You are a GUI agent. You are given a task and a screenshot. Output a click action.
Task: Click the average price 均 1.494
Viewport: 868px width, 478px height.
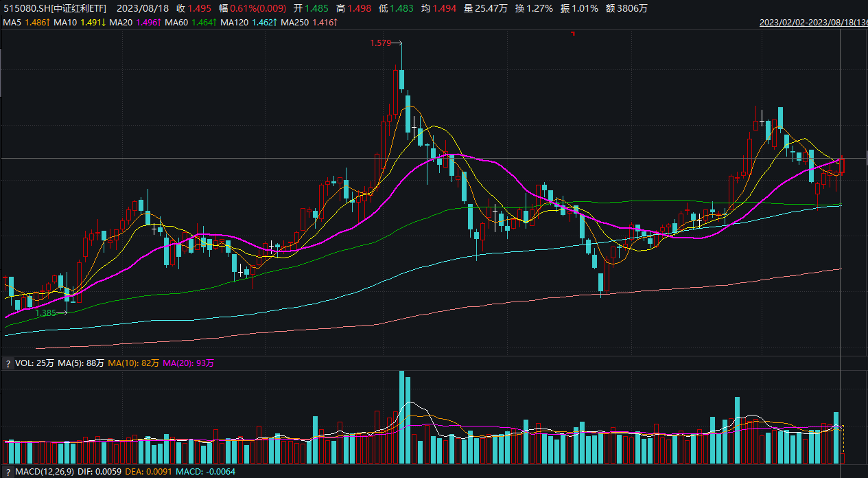point(439,8)
